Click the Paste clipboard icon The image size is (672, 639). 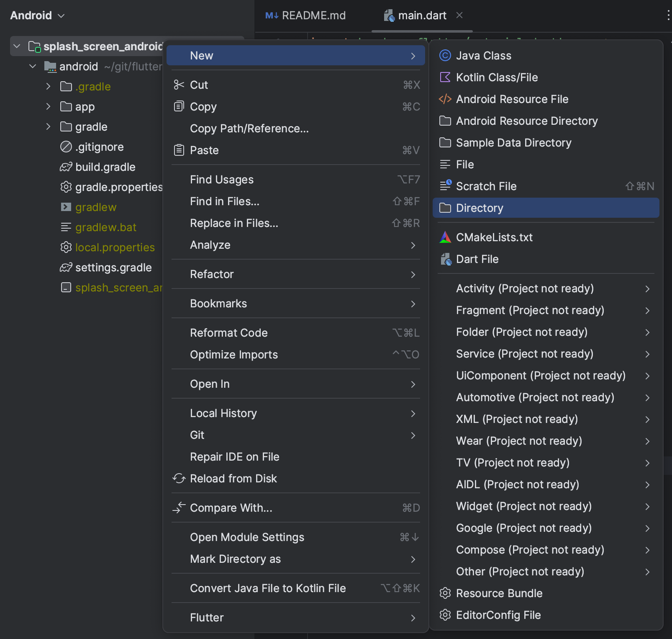[179, 150]
